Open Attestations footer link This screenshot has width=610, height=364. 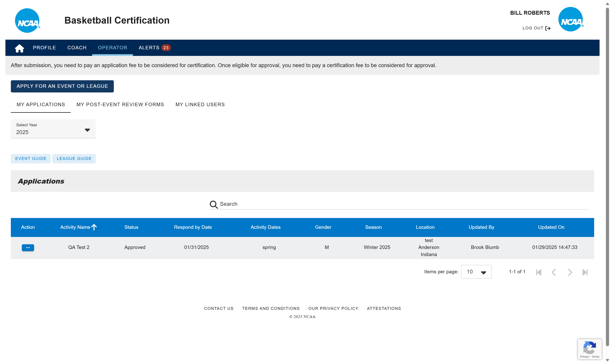point(384,308)
